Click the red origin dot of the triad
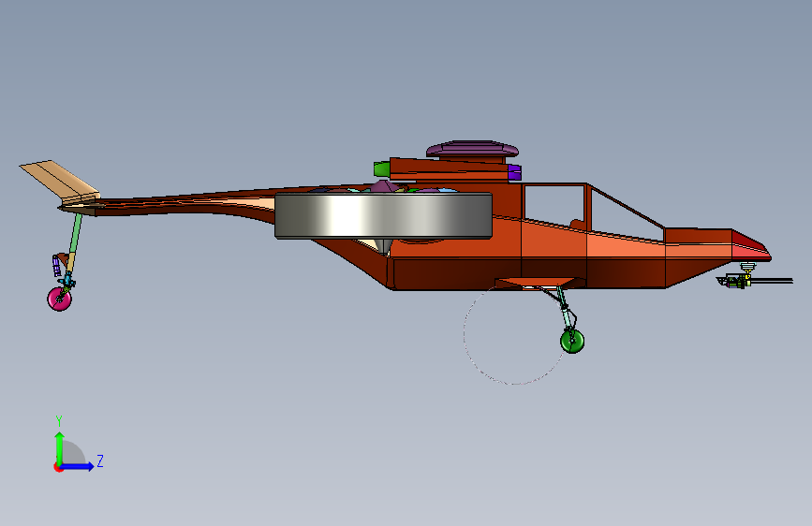This screenshot has height=526, width=812. tap(57, 467)
